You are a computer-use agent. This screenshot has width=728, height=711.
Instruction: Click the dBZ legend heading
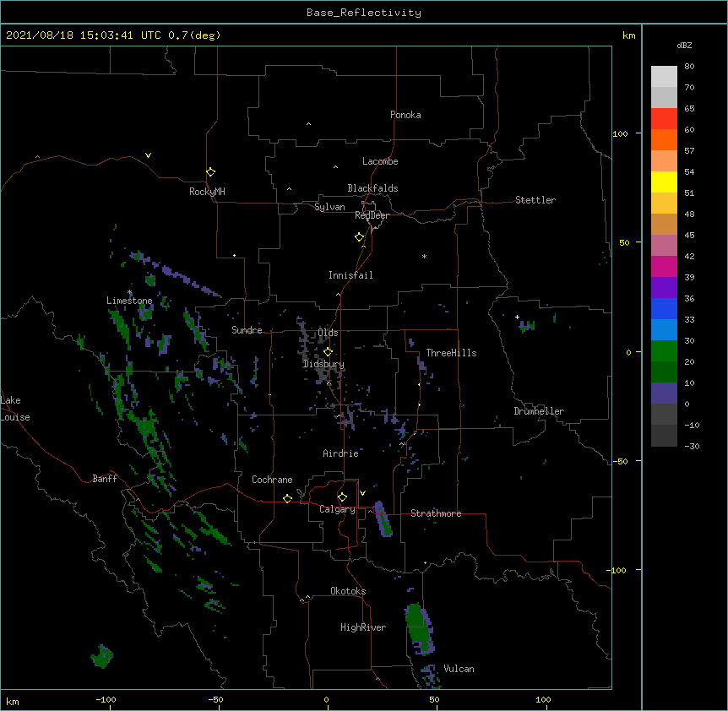(x=684, y=46)
